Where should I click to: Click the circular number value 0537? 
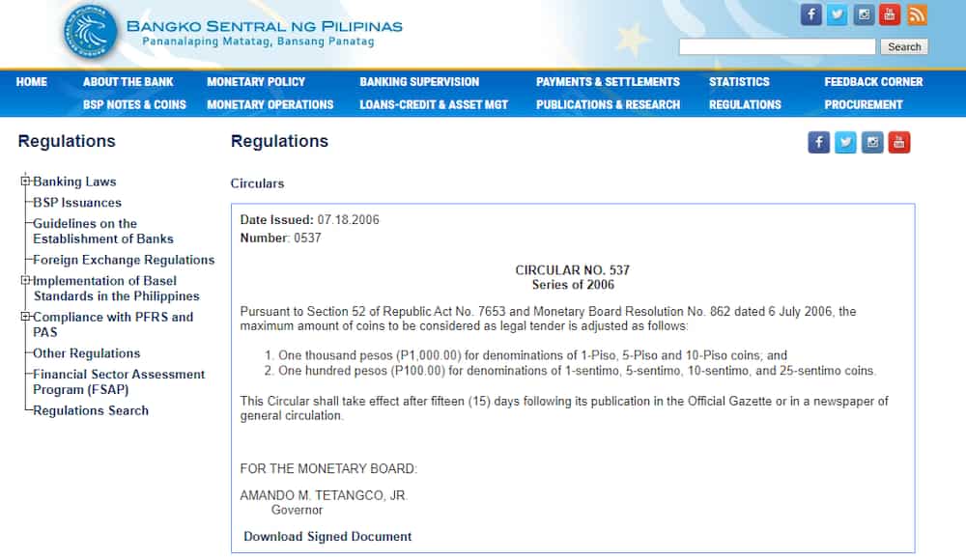point(307,238)
